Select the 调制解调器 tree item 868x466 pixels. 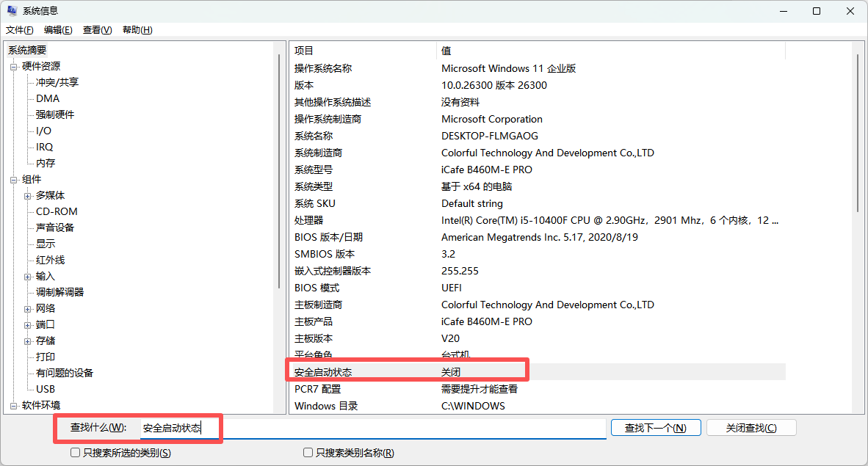tap(59, 292)
